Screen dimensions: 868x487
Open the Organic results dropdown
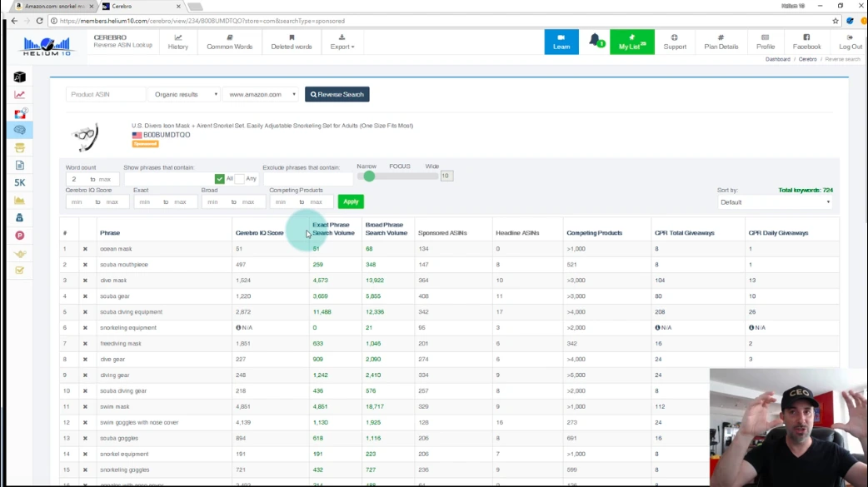tap(184, 95)
